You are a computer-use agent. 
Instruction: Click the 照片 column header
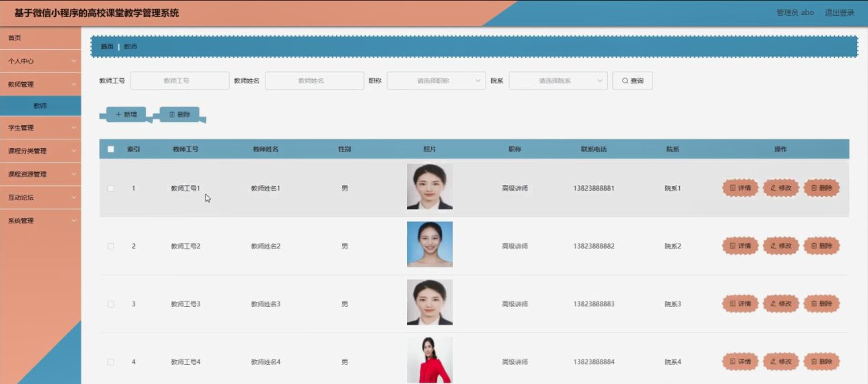pos(430,149)
